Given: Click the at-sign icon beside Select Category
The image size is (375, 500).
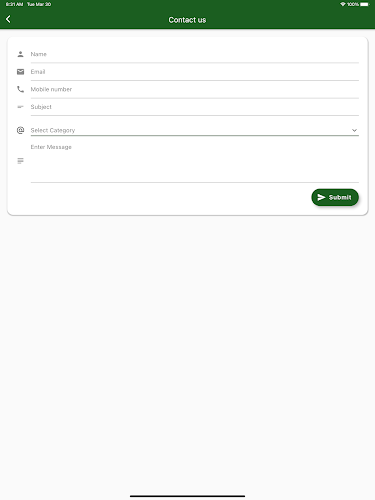Looking at the screenshot, I should pyautogui.click(x=20, y=130).
